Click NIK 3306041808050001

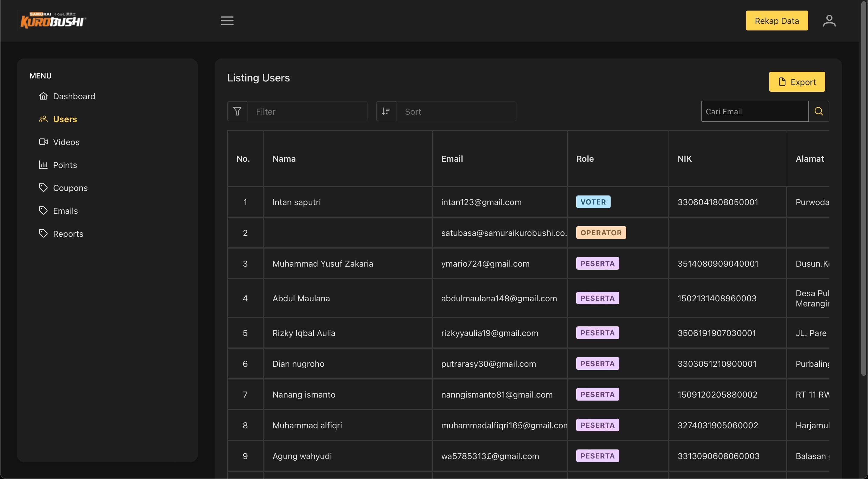tap(718, 202)
